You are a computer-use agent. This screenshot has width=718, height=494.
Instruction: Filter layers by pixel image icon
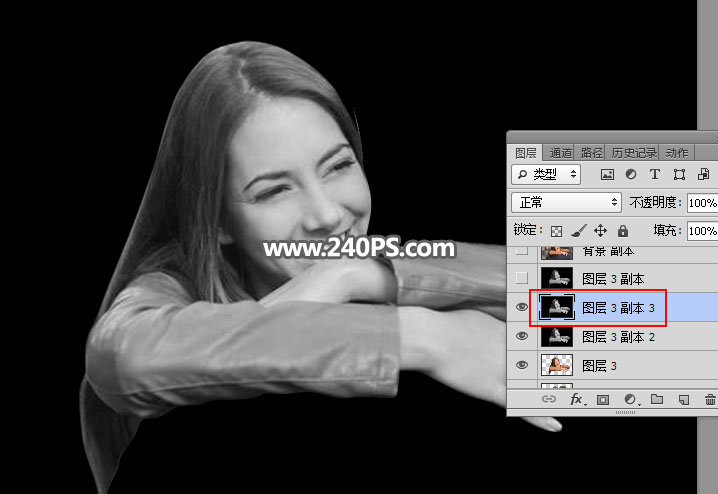coord(607,174)
